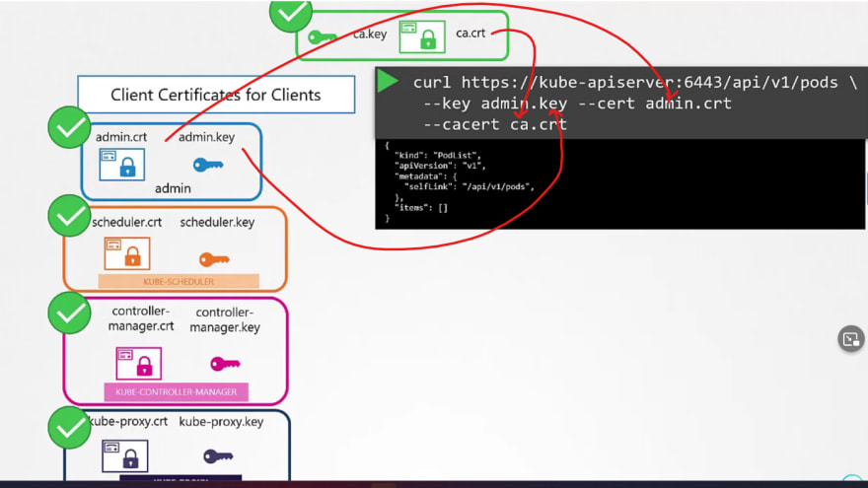The height and width of the screenshot is (488, 868).
Task: Click the 'controller-manager.key' label text
Action: [225, 319]
